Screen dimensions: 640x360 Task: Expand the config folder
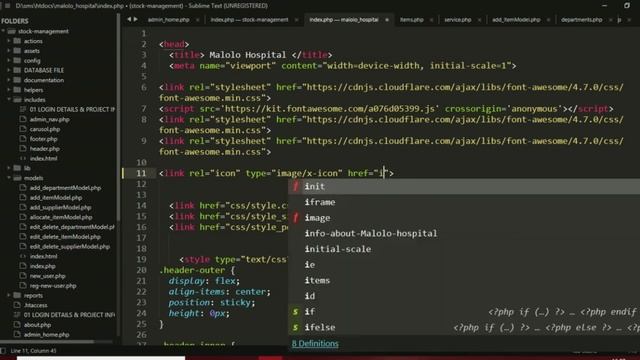click(9, 60)
